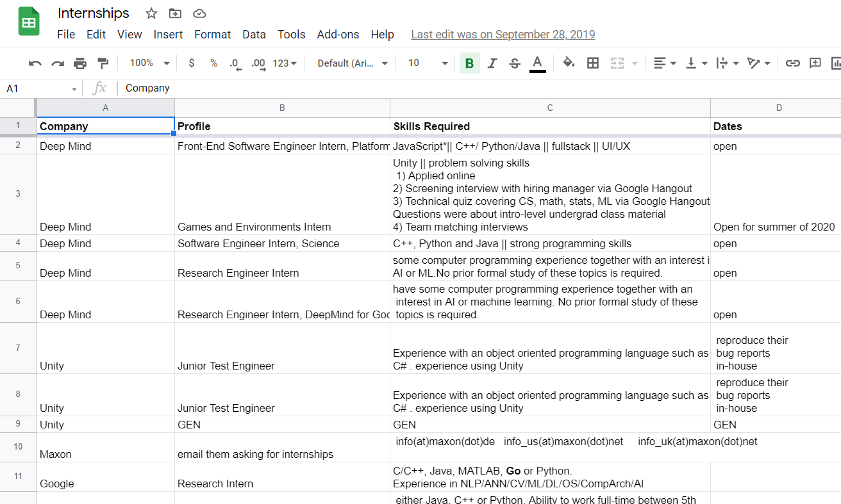Open the Insert menu
The height and width of the screenshot is (504, 841).
(x=168, y=35)
